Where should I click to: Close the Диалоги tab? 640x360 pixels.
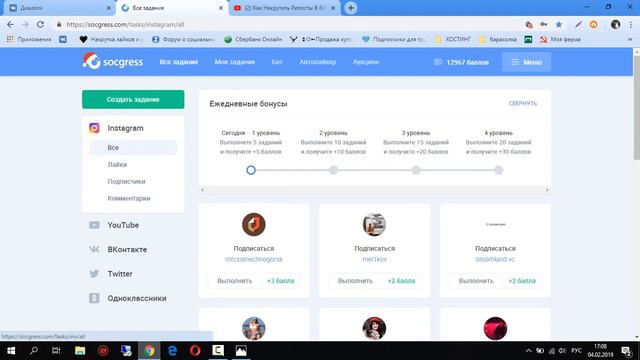tap(108, 8)
